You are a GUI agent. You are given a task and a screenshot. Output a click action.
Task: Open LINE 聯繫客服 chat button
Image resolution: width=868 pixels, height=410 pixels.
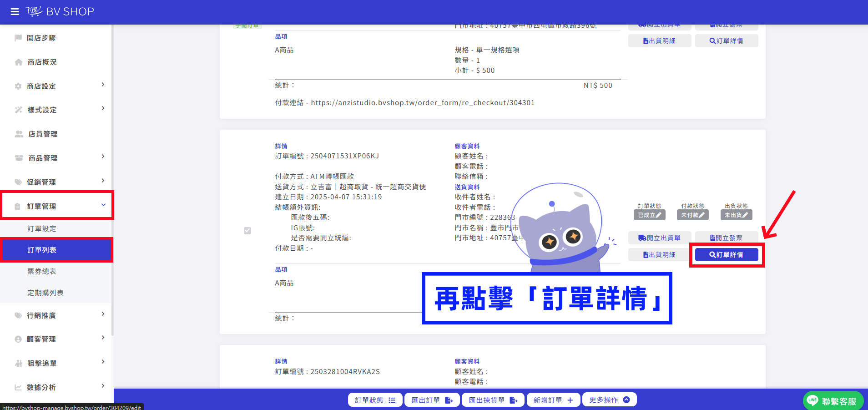[833, 401]
